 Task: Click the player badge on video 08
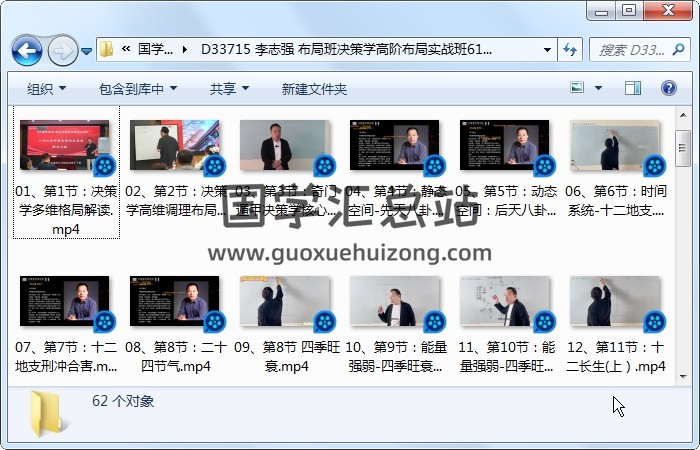pos(215,322)
